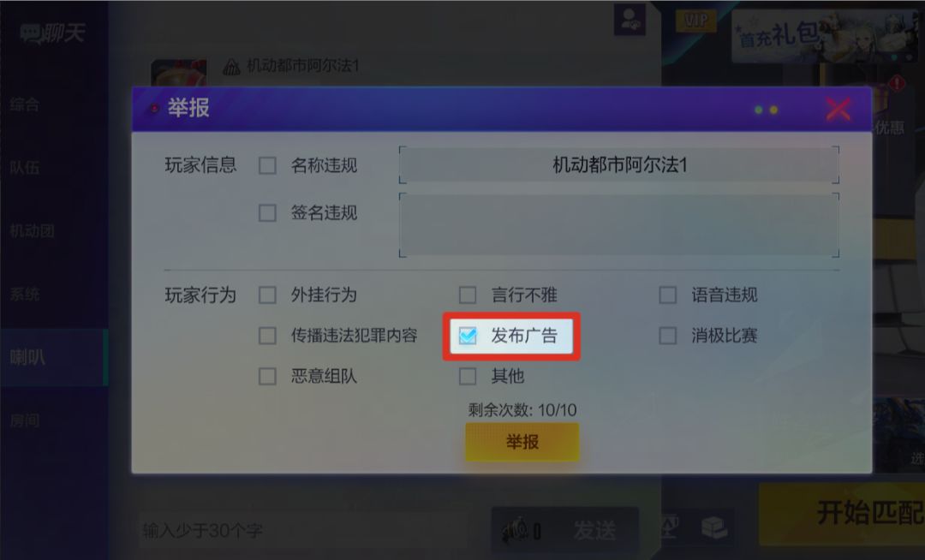This screenshot has width=925, height=560.
Task: Check the 名称违规 checkbox
Action: click(267, 165)
